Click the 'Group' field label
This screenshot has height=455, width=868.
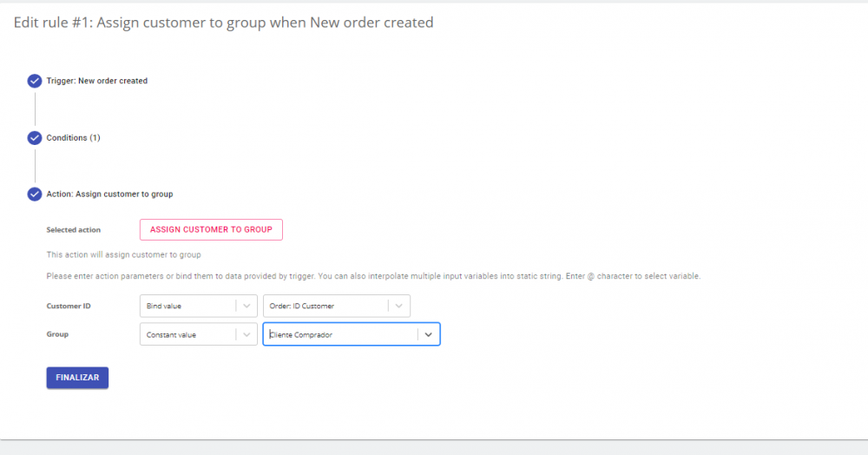[x=57, y=334]
